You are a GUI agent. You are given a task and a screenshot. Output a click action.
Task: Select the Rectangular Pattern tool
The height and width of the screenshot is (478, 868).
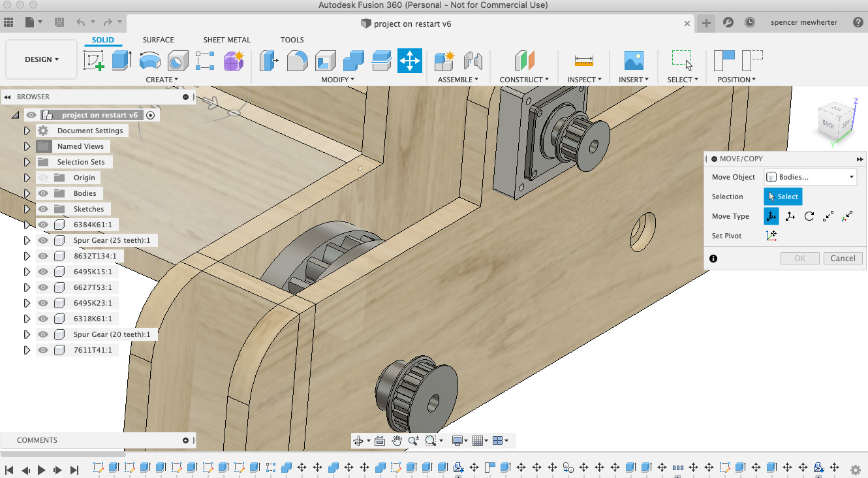[x=205, y=61]
